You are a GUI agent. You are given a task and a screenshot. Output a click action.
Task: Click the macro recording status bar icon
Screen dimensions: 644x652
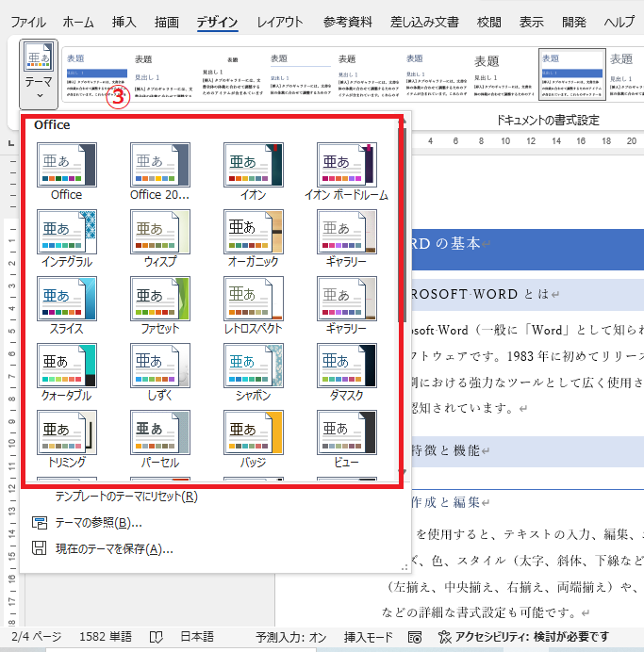(415, 637)
